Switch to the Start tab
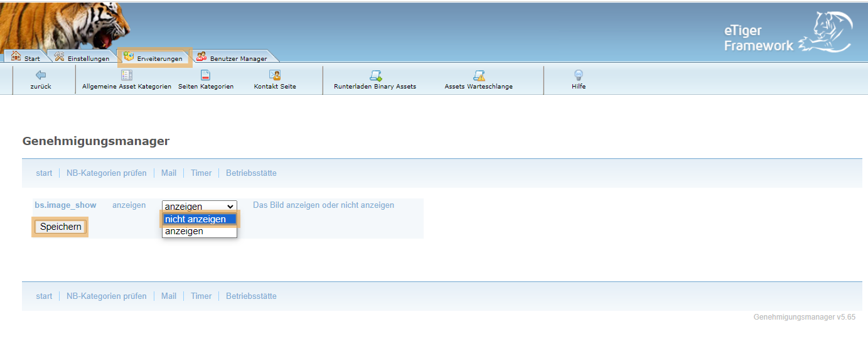 (x=26, y=58)
